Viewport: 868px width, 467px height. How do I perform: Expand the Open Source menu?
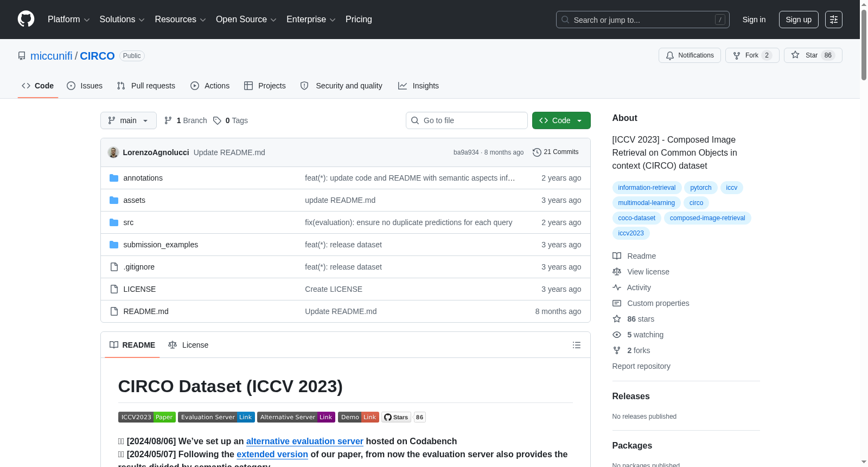pyautogui.click(x=246, y=20)
